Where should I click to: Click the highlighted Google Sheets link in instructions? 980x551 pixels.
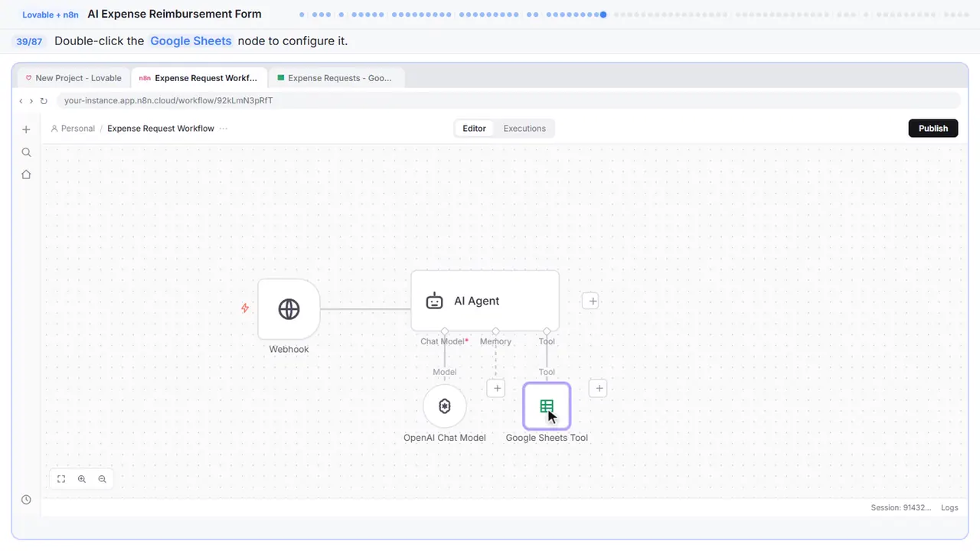(x=191, y=41)
